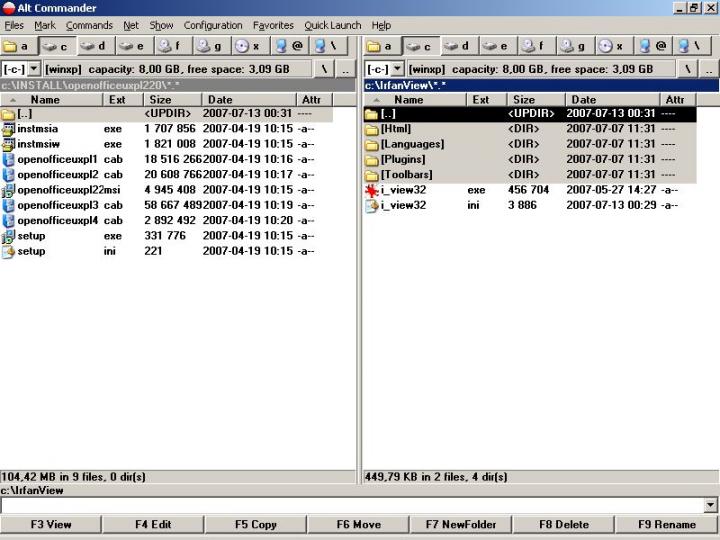
Task: Select drive d in right panel
Action: pos(458,46)
